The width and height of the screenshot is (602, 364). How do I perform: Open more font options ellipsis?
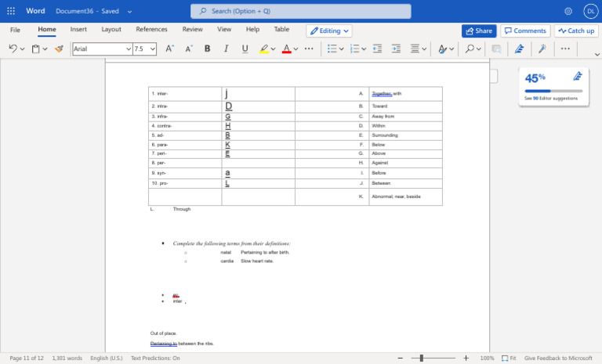coord(309,49)
